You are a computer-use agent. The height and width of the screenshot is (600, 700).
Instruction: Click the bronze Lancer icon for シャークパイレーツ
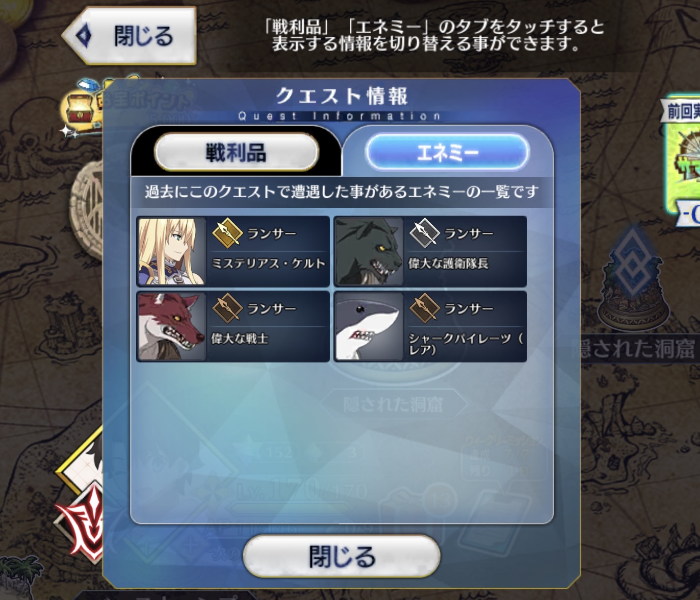(x=424, y=308)
